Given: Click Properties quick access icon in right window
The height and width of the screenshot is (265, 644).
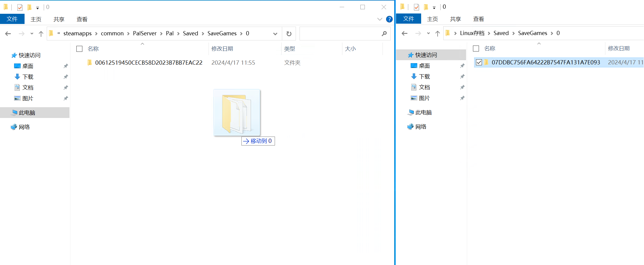Looking at the screenshot, I should point(417,7).
